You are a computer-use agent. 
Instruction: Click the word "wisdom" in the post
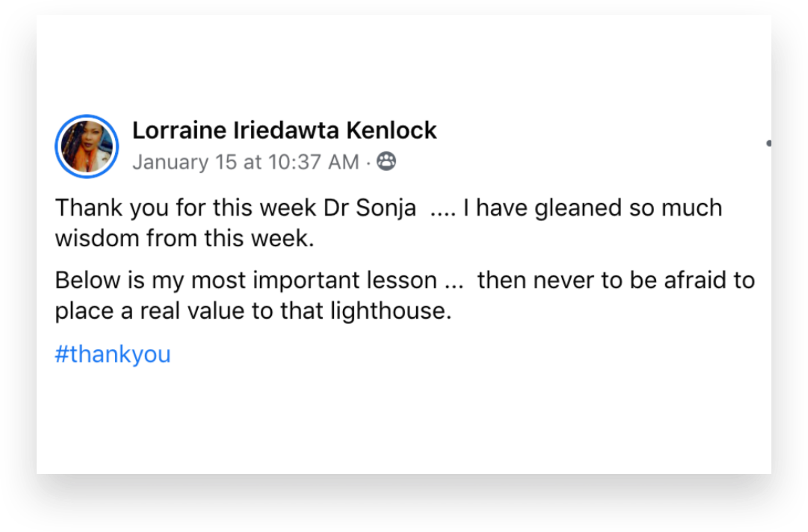[97, 238]
